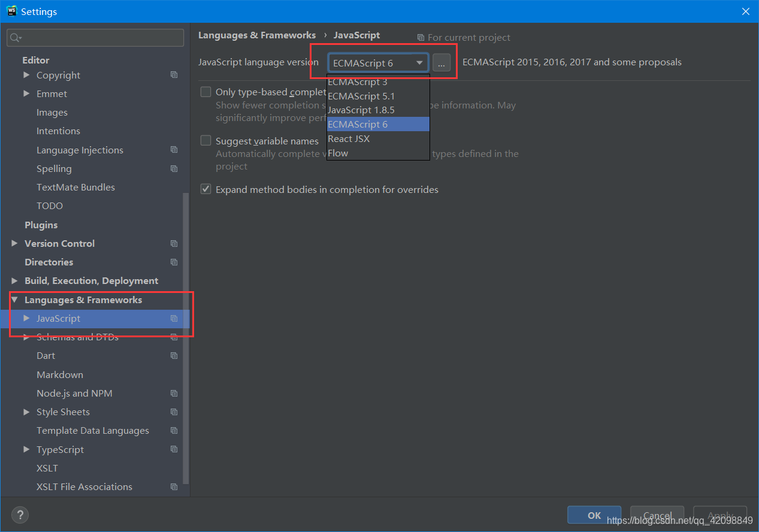Collapse Languages & Frameworks node
The width and height of the screenshot is (759, 532).
14,300
